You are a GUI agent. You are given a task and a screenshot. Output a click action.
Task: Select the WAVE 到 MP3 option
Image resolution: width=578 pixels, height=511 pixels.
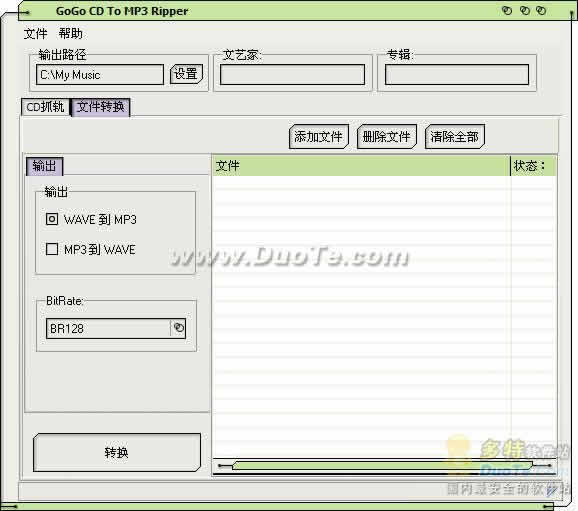tap(91, 219)
